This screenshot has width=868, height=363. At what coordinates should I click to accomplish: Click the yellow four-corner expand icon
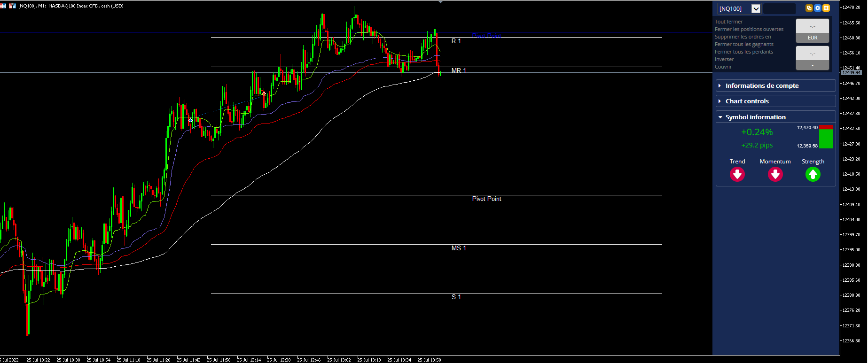pos(826,8)
